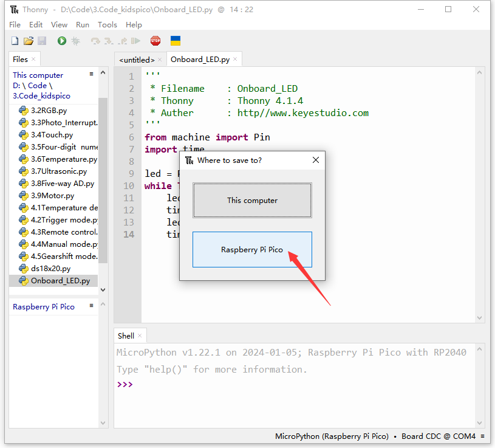Click the file list scrollbar thumb
Viewport: 495px width, 448px height.
click(103, 181)
